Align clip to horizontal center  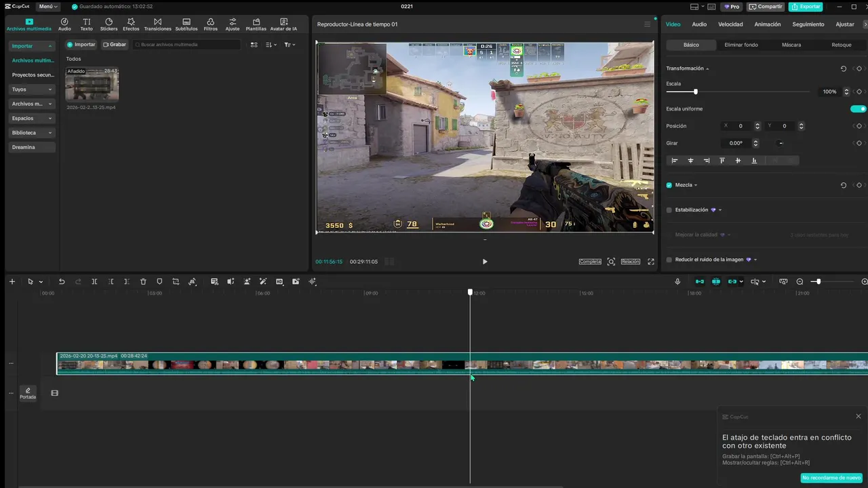click(690, 161)
